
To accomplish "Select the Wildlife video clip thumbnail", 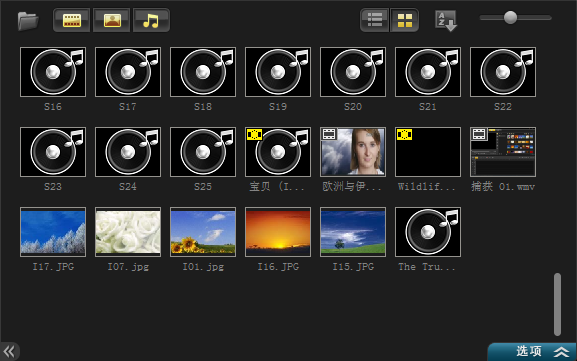I will pyautogui.click(x=428, y=152).
